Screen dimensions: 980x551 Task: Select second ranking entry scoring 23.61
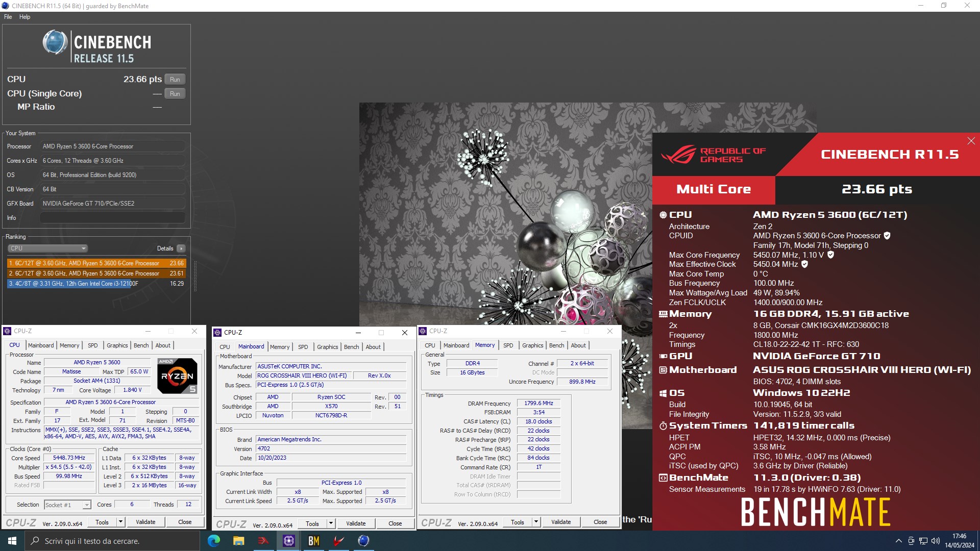96,273
